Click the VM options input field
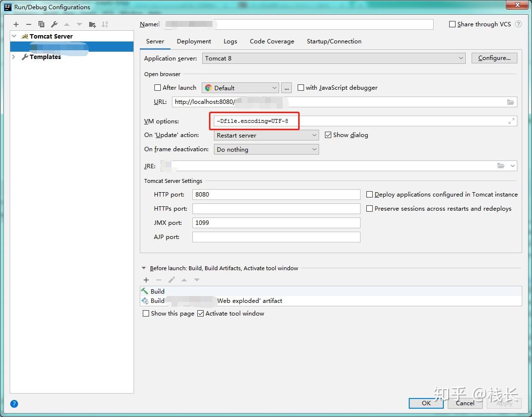Screen dimensions: 532x417 pyautogui.click(x=365, y=121)
